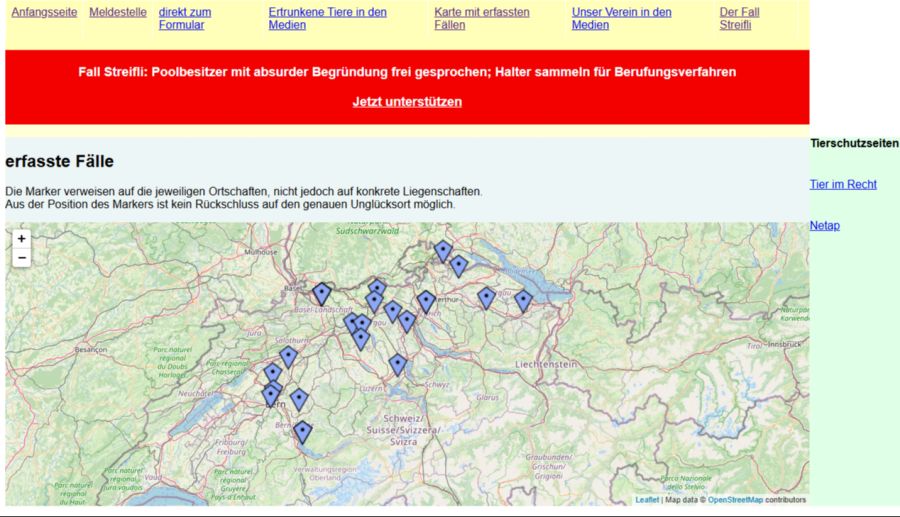Open the Meldestelle navigation link
900x517 pixels.
[x=118, y=12]
